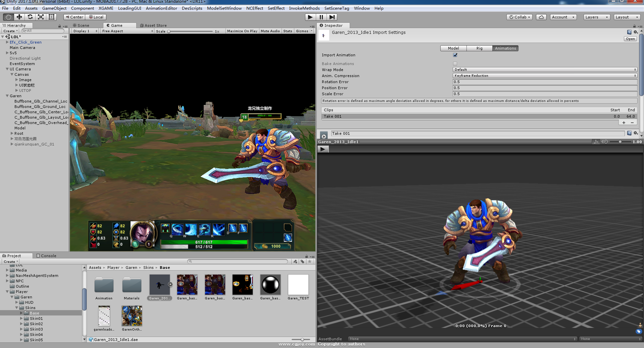Click search by label icon in Project
Screen dimensions: 644x348
click(302, 262)
